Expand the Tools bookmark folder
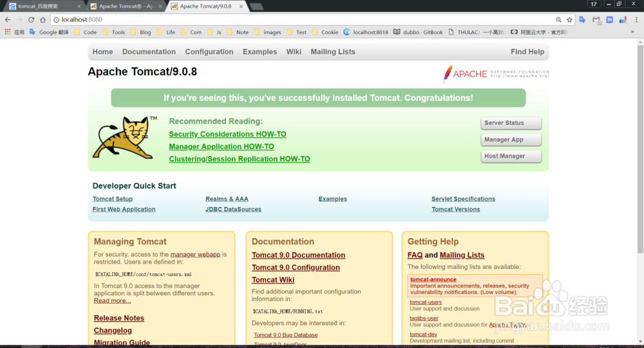The width and height of the screenshot is (644, 348). [114, 32]
